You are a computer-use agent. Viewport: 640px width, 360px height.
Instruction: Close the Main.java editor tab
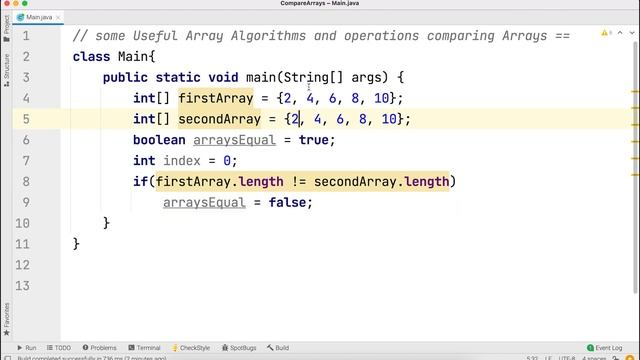[x=58, y=17]
